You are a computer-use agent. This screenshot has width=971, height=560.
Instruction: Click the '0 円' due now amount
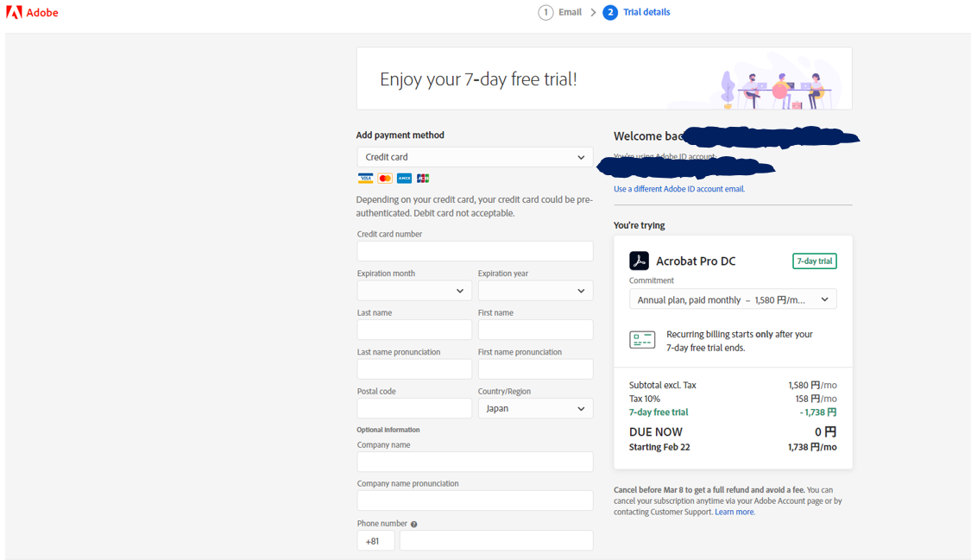(825, 432)
